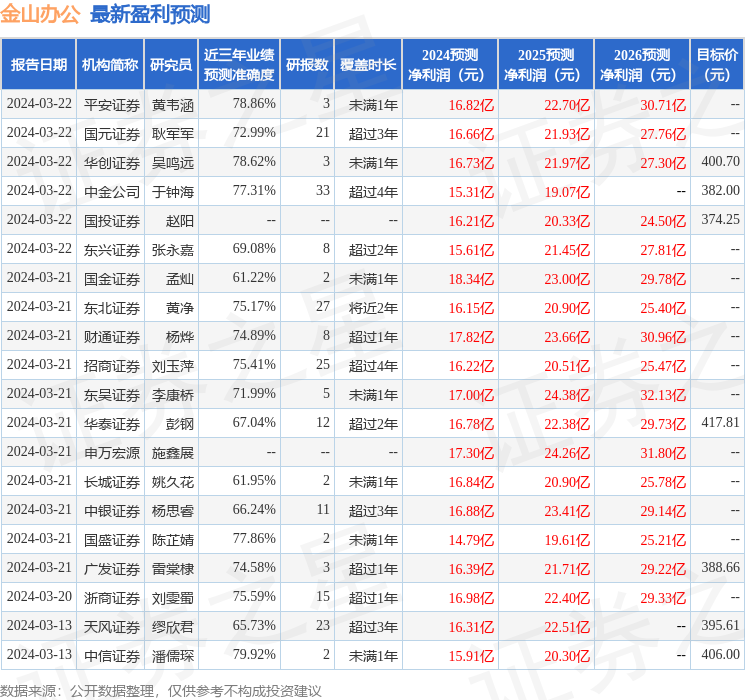Image resolution: width=745 pixels, height=700 pixels.
Task: Click target price 417.81
Action: pyautogui.click(x=720, y=422)
